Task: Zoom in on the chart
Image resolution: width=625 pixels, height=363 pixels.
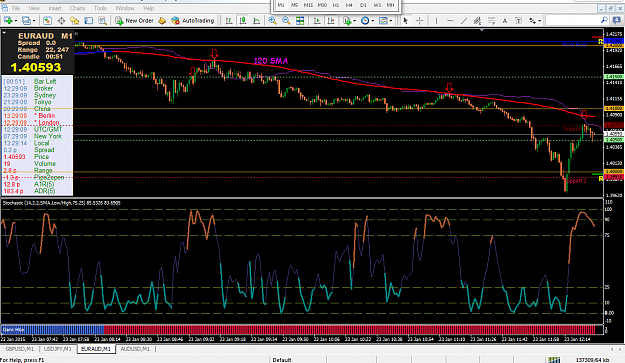Action: click(272, 21)
